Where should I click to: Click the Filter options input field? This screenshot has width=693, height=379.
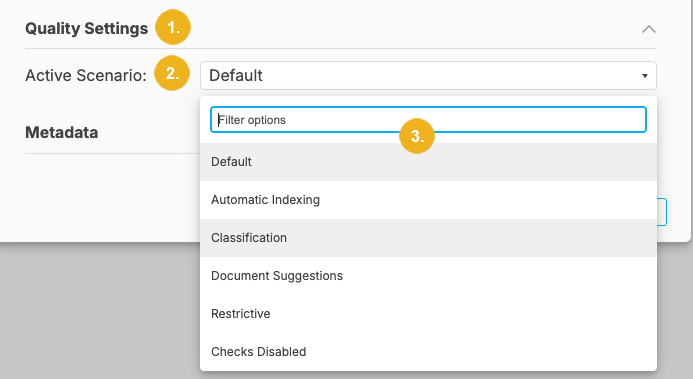428,119
